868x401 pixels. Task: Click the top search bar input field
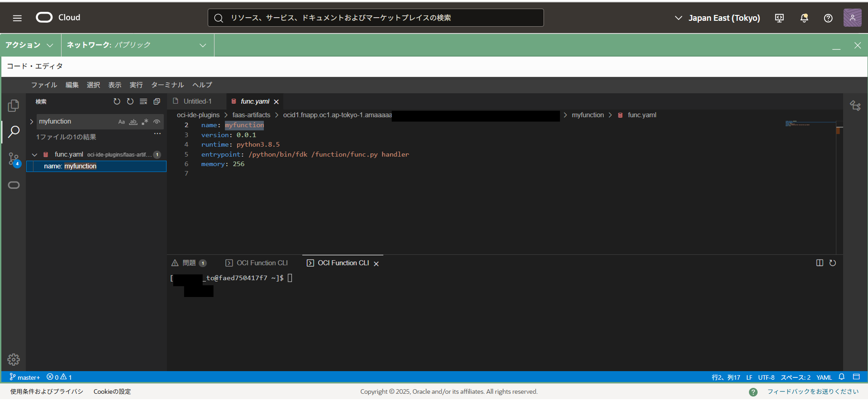375,18
